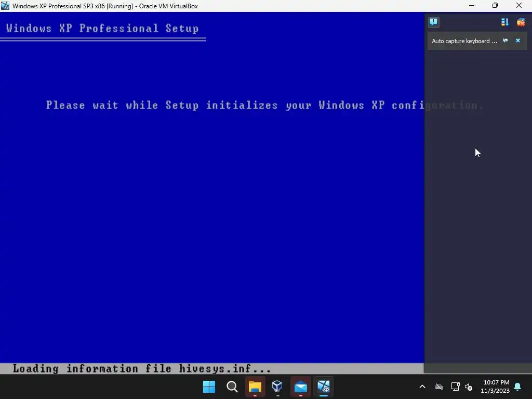Delete all finished notifications icon
This screenshot has height=399, width=532.
pos(521,22)
